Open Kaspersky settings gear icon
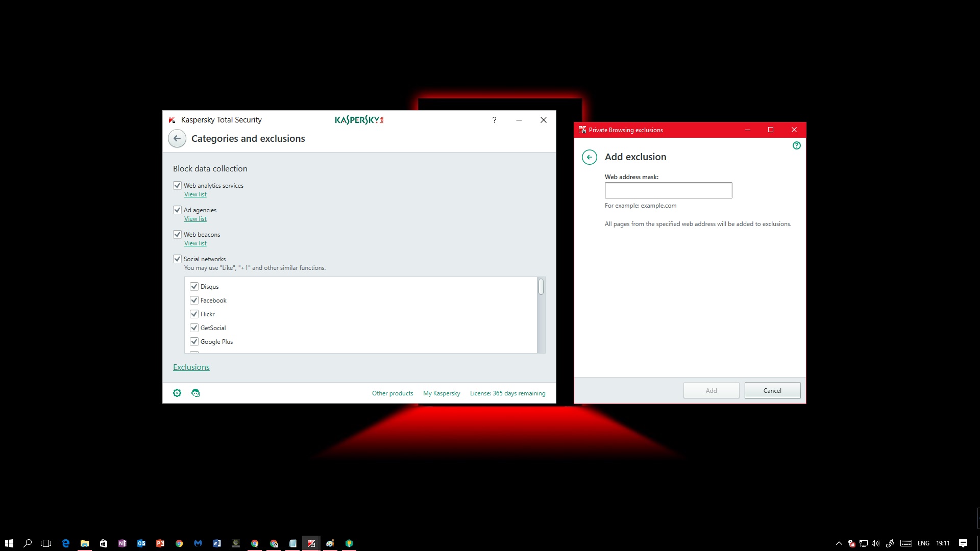Screen dimensions: 980x551 coord(177,393)
